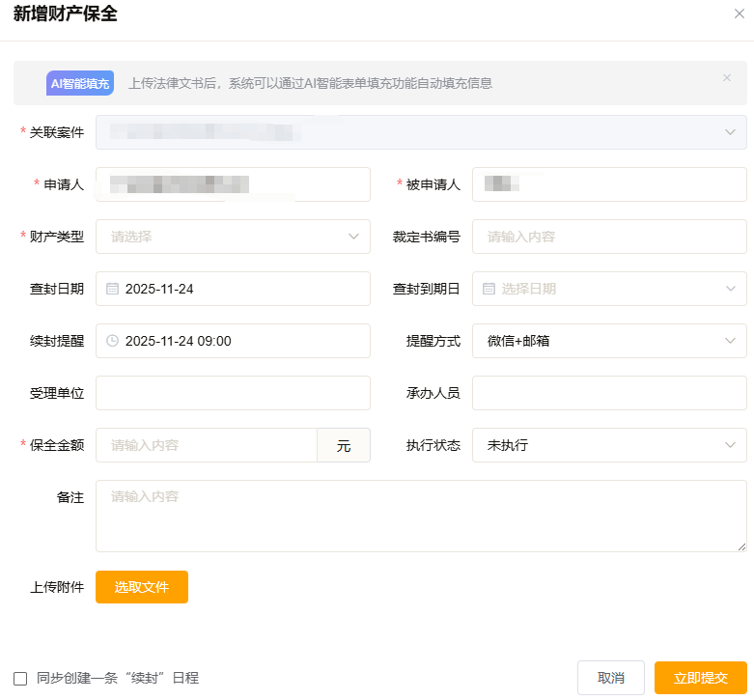Dismiss the AI智能填充 tip banner
This screenshot has width=754, height=700.
[727, 78]
